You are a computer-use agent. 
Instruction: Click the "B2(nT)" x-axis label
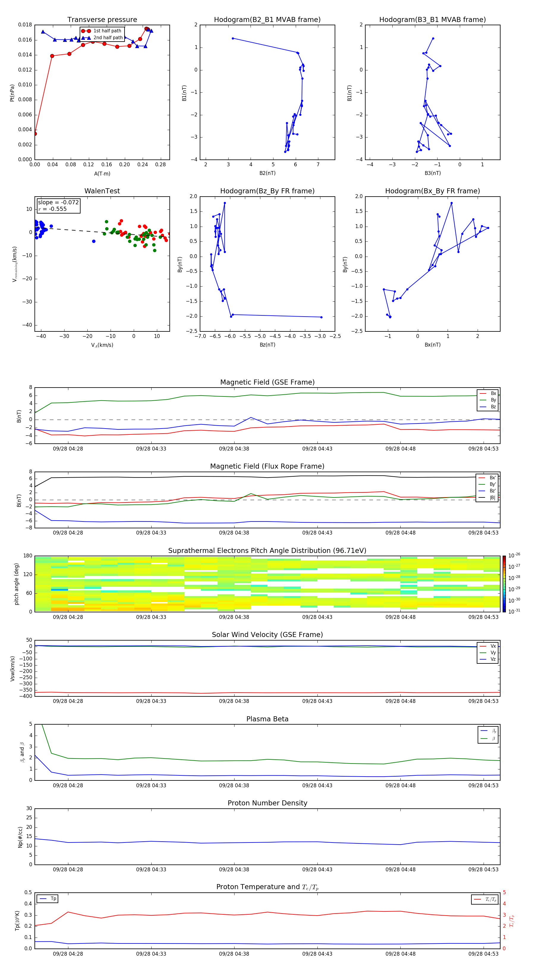(x=267, y=173)
